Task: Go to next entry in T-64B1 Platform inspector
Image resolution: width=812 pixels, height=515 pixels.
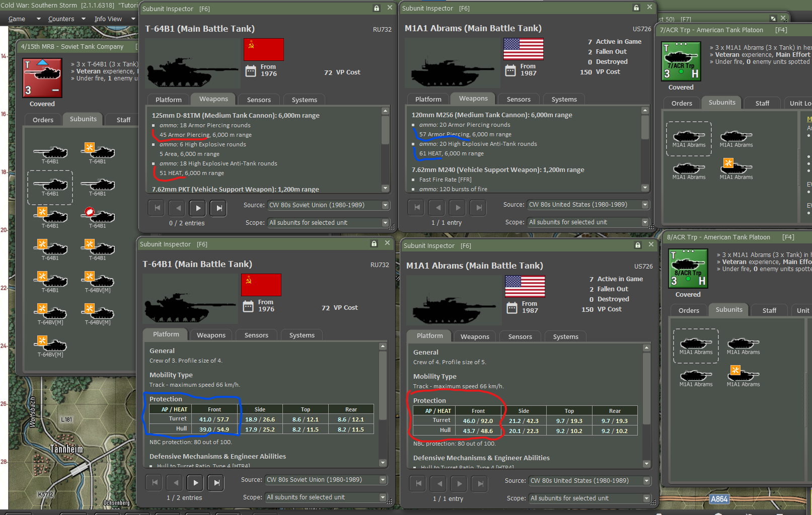Action: pyautogui.click(x=195, y=483)
